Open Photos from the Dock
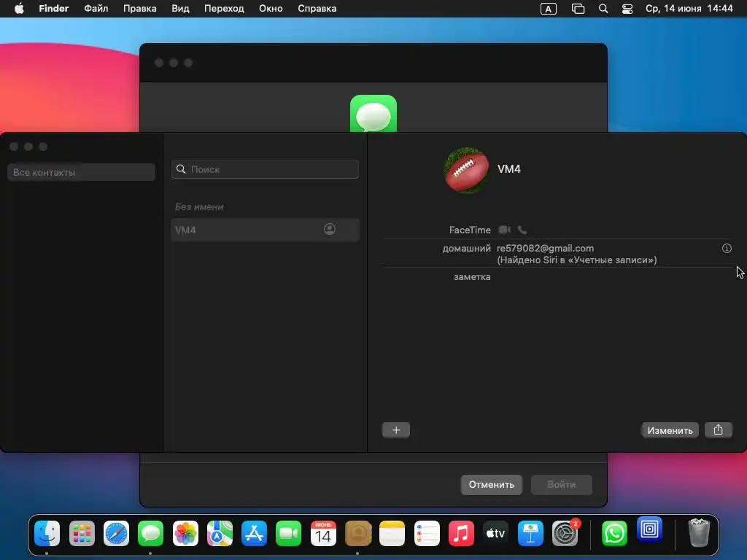 (x=185, y=533)
